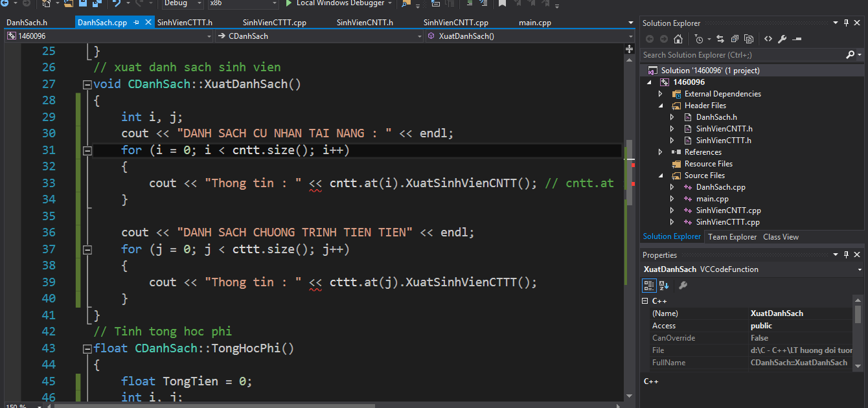Toggle pin on DanhSach.cpp tab
This screenshot has height=408, width=868.
[137, 23]
